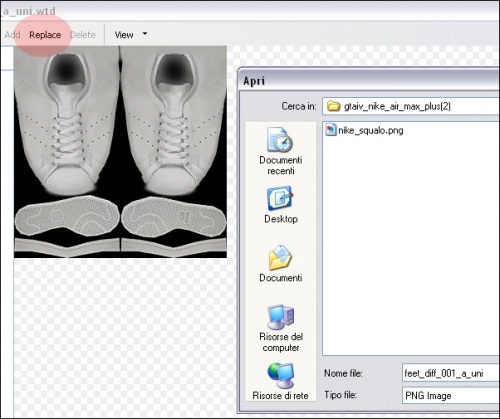This screenshot has height=419, width=500.
Task: Click the Nome file input field
Action: tap(451, 373)
